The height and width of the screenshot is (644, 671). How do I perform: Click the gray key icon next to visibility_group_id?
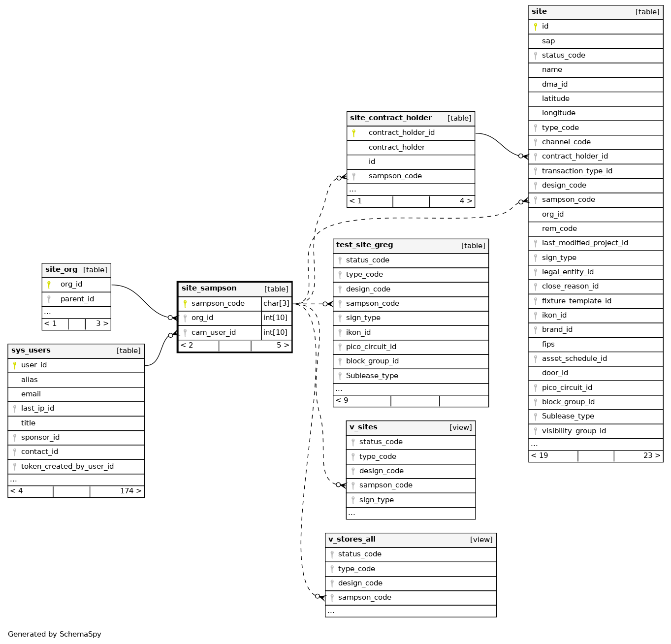coord(536,431)
